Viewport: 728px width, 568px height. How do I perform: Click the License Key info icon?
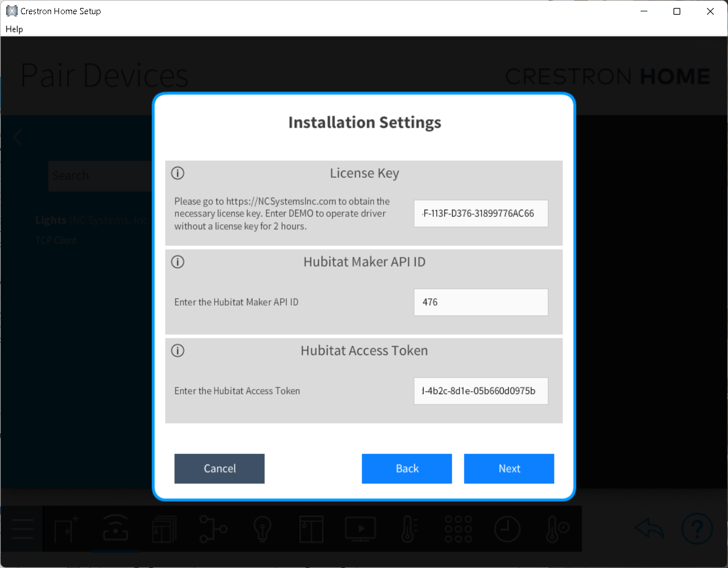pyautogui.click(x=178, y=173)
